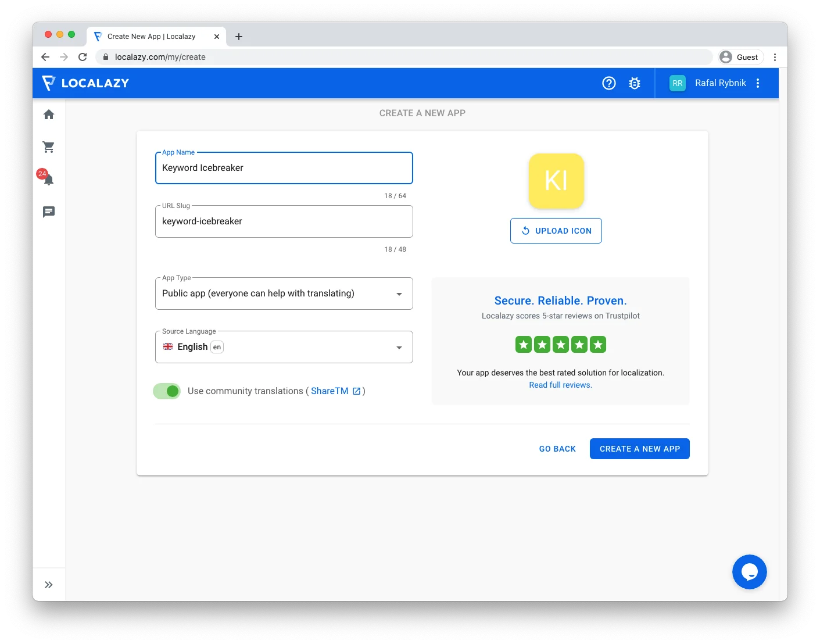
Task: Open the shopping cart sidebar icon
Action: click(x=49, y=147)
